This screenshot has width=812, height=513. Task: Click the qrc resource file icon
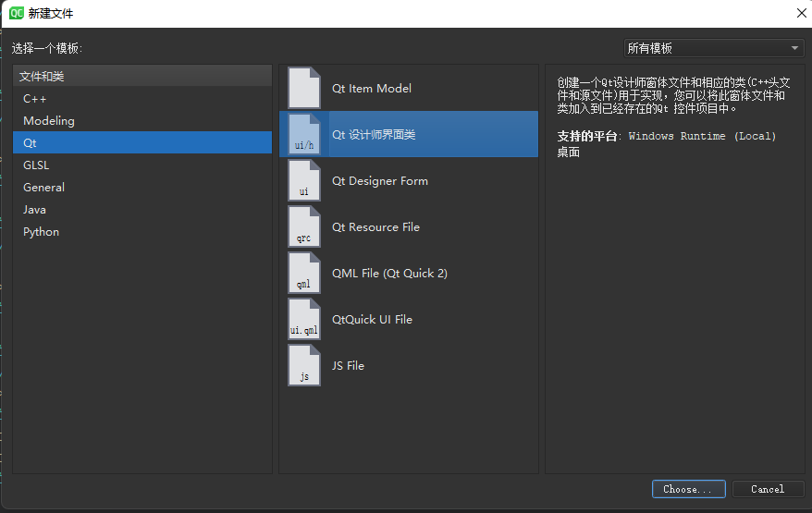click(x=304, y=226)
